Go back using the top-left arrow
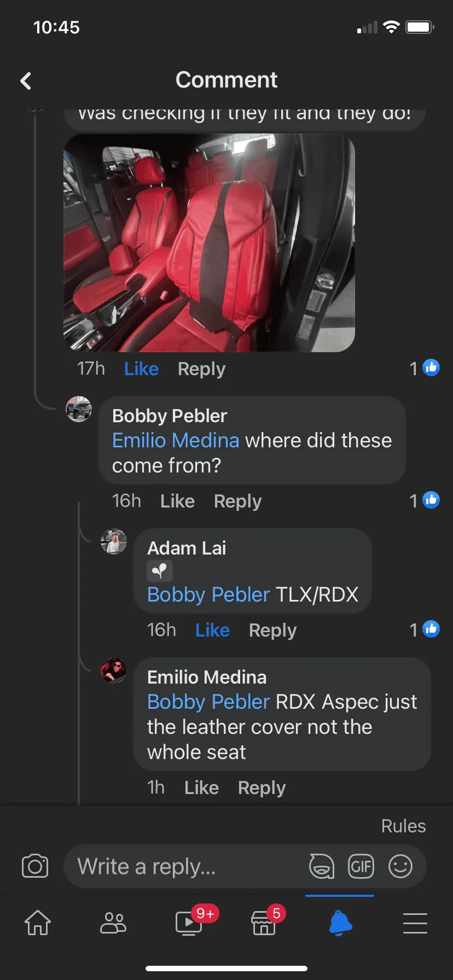 (x=26, y=81)
